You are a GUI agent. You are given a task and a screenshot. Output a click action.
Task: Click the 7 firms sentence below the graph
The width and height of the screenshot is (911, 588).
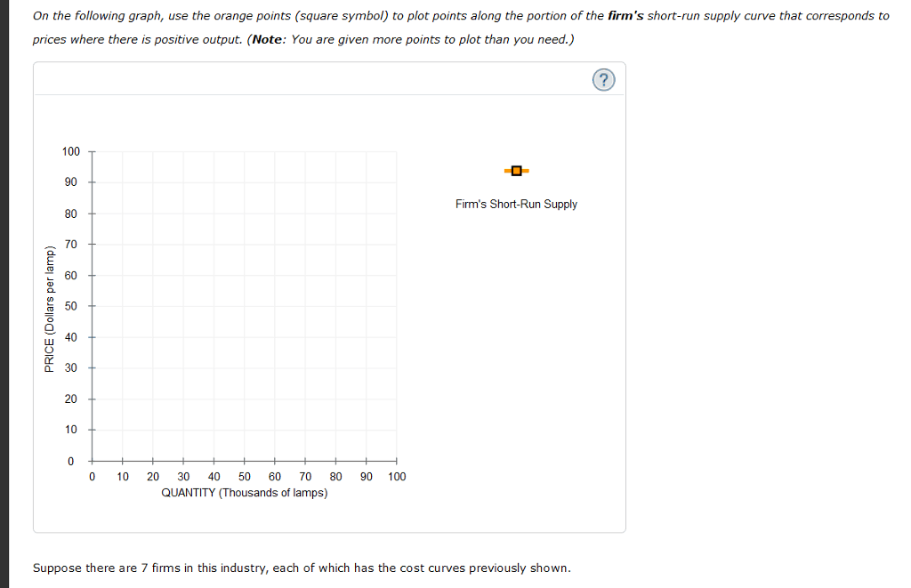(302, 568)
